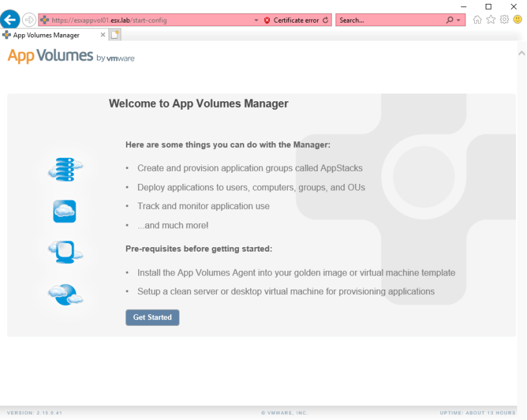Select the App Volumes Manager tab
This screenshot has width=527, height=420.
click(54, 35)
